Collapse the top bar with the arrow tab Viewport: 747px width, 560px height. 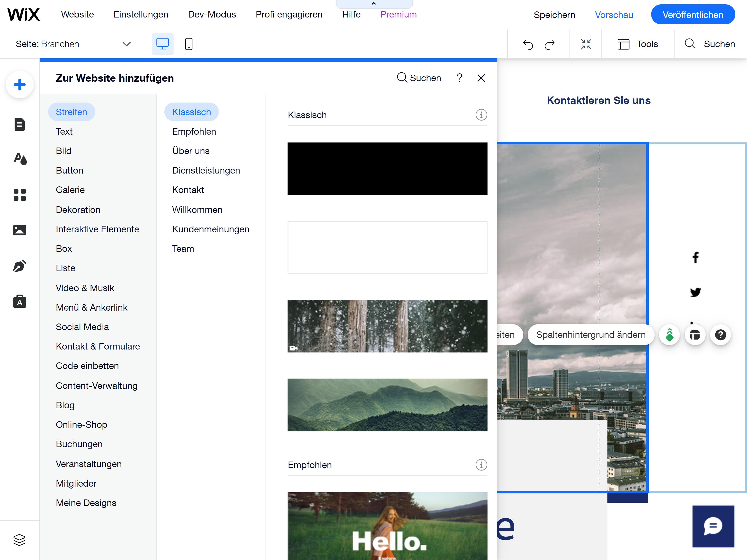coord(374,4)
